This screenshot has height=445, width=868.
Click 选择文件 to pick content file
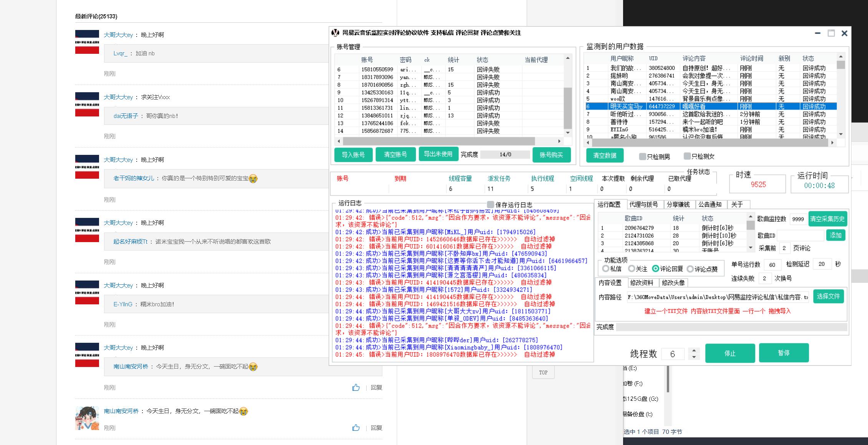(x=828, y=296)
